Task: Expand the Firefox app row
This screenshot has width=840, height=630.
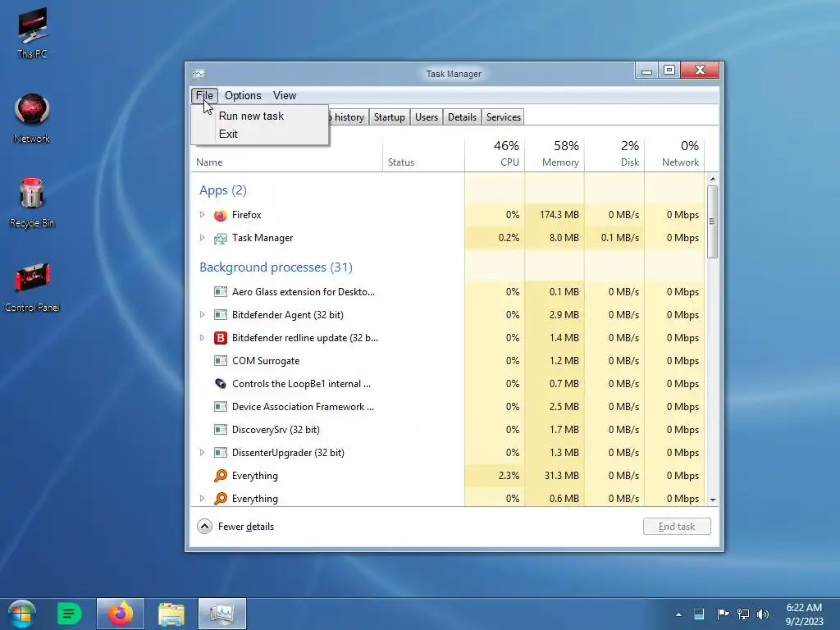Action: (x=202, y=215)
